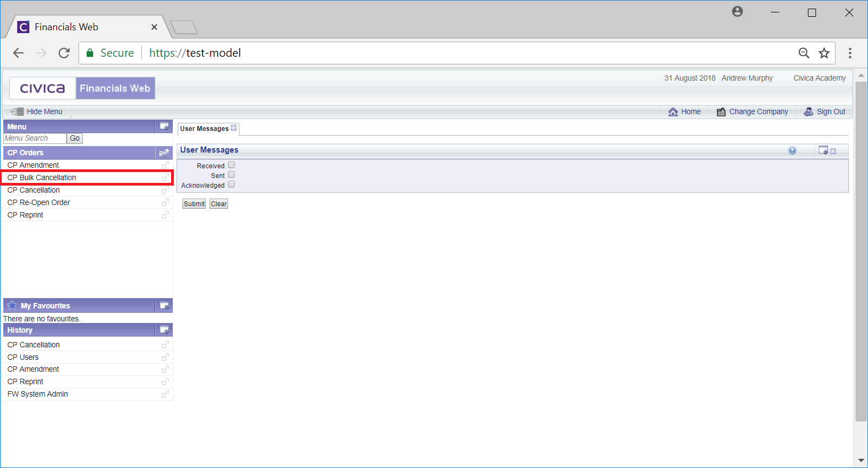Open CP Reprint menu popout icon
868x468 pixels.
click(165, 215)
